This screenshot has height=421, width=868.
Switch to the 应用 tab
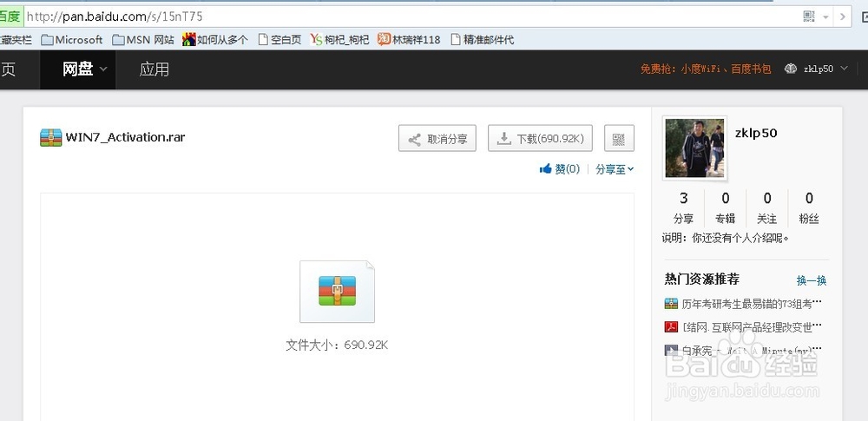pos(154,69)
